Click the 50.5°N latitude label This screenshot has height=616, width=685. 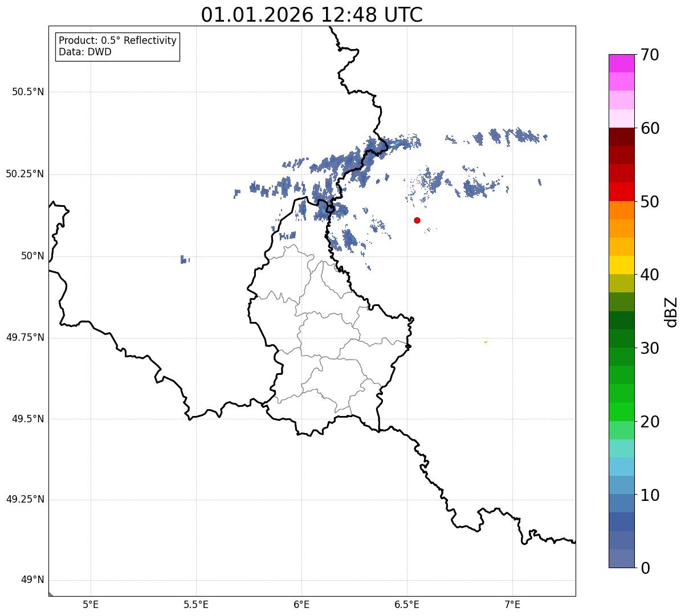click(x=28, y=92)
